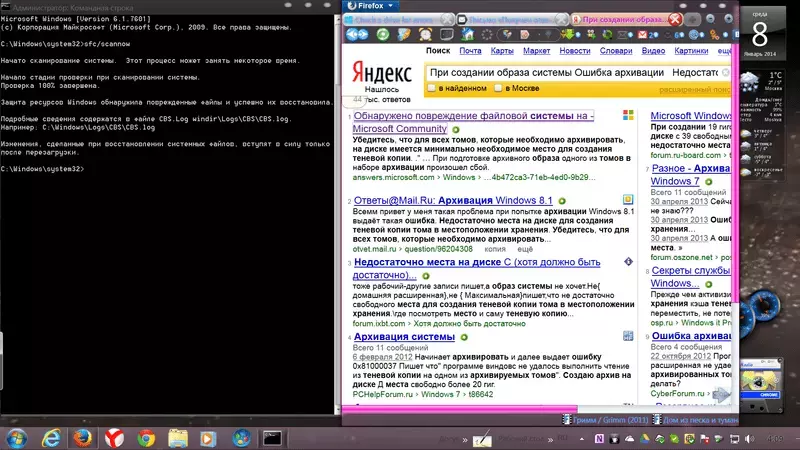
Task: Open Видео in Yandex services bar
Action: click(x=653, y=51)
